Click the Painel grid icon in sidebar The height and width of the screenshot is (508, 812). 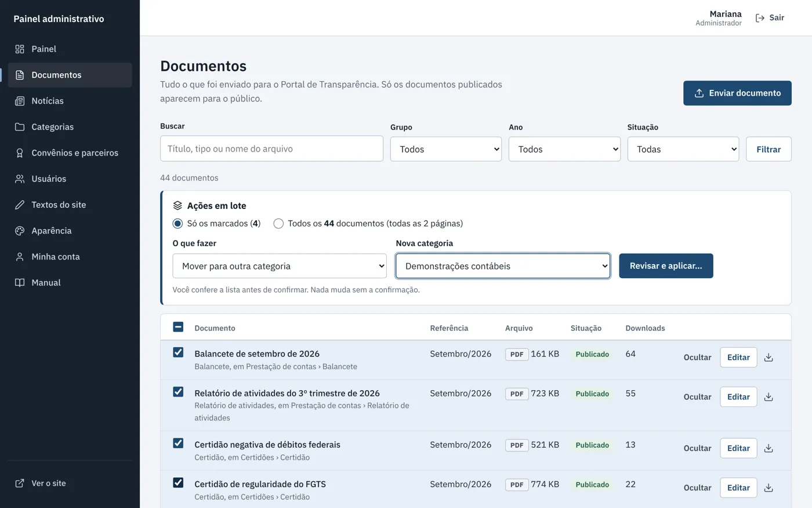[20, 49]
